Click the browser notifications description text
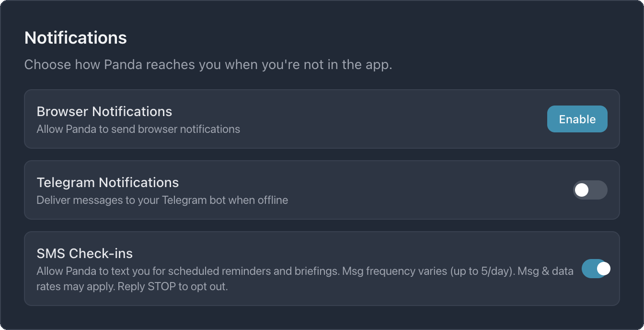This screenshot has height=330, width=644. point(138,129)
